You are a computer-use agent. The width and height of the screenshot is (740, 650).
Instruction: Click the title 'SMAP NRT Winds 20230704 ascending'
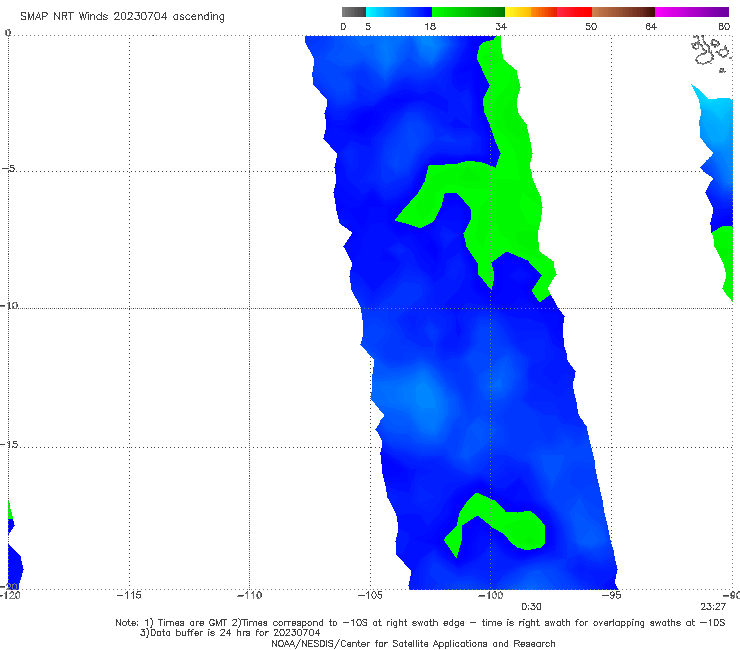[x=122, y=16]
